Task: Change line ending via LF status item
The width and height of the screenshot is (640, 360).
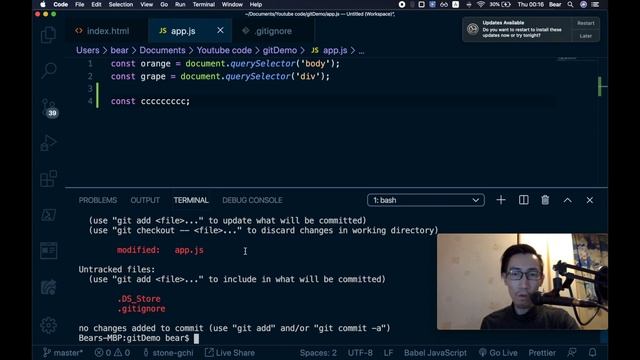Action: point(388,353)
